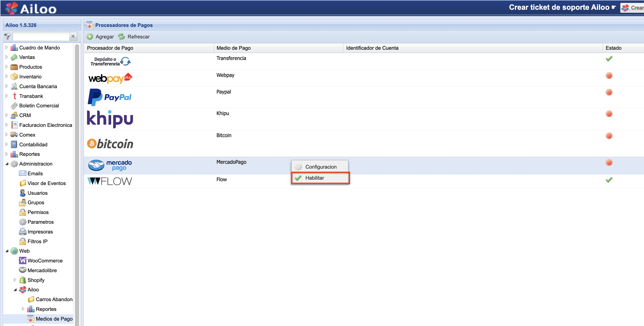Open the WooCommerce sidebar icon
The height and width of the screenshot is (326, 644).
tap(23, 261)
